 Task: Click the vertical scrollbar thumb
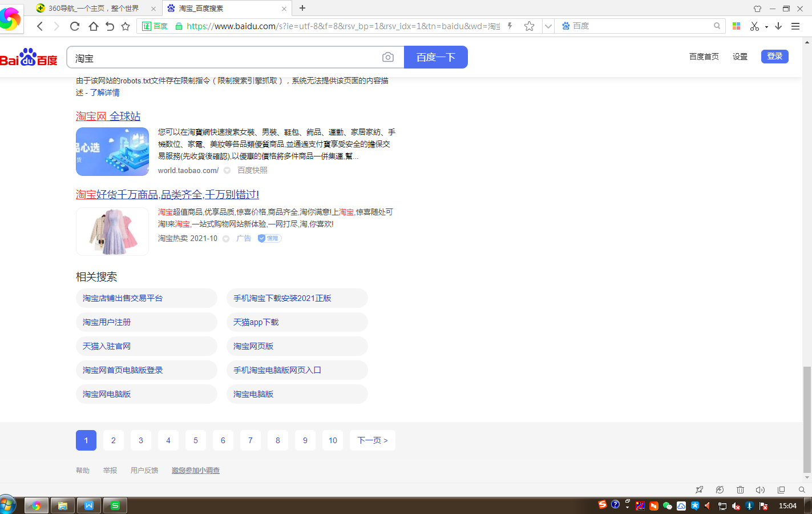coord(807,420)
